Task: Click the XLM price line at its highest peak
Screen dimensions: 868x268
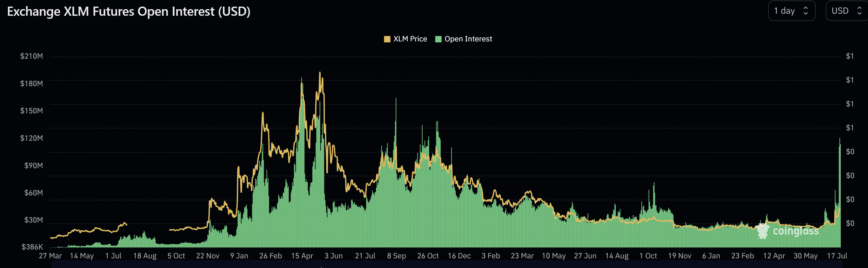Action: click(320, 72)
